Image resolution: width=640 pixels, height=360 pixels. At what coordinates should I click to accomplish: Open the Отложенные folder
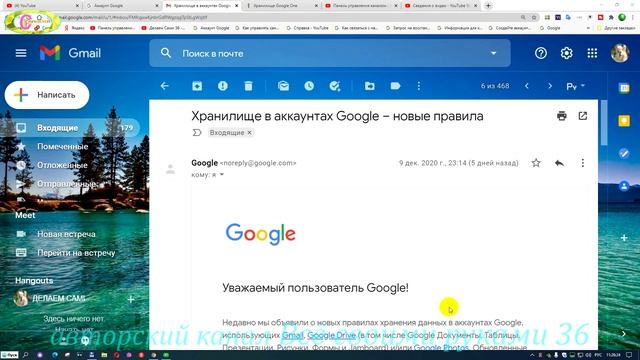click(62, 165)
